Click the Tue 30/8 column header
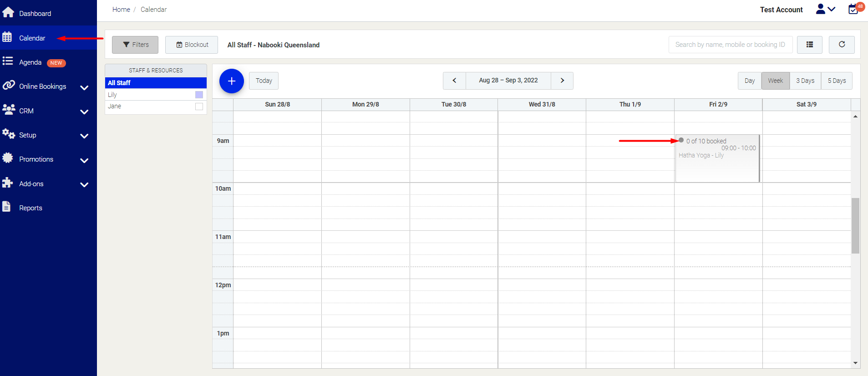 pos(454,104)
